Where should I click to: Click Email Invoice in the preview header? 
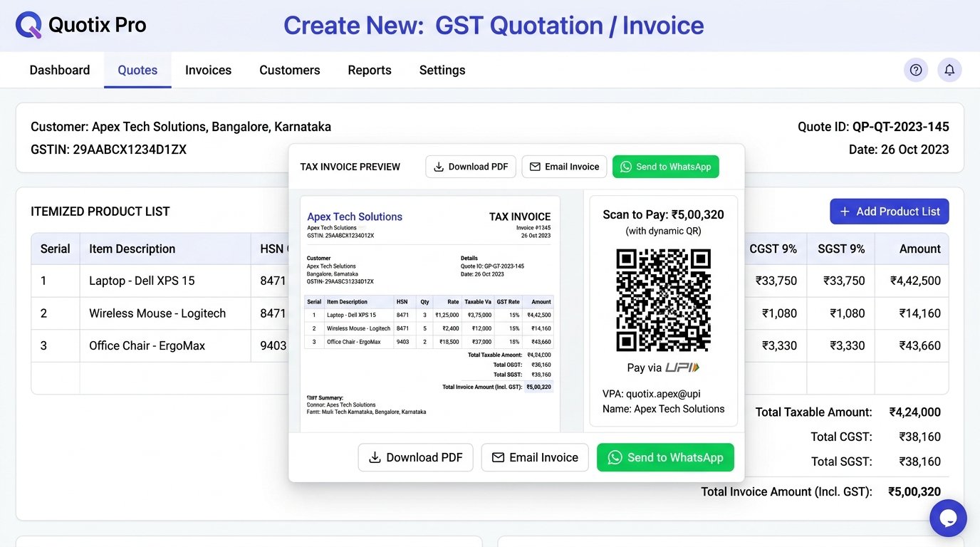[x=564, y=167]
